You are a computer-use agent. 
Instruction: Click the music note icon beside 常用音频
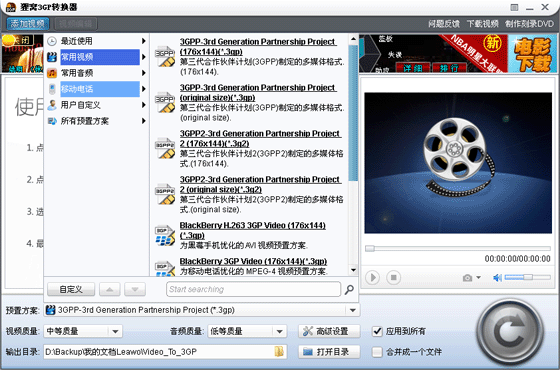[52, 73]
